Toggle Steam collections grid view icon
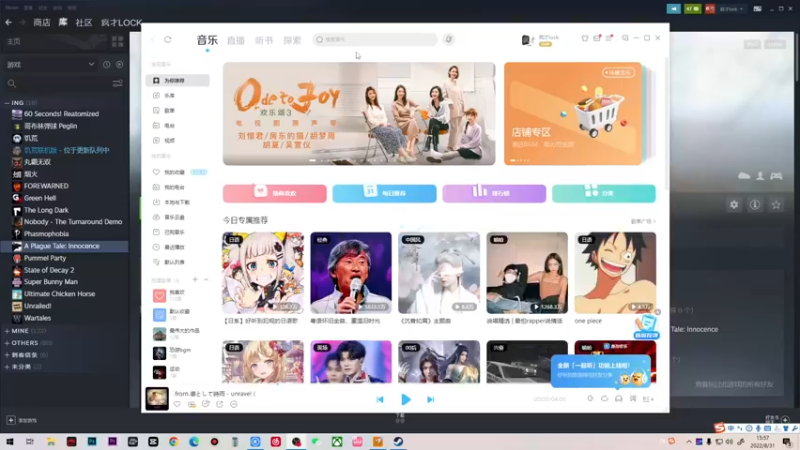This screenshot has height=450, width=800. pyautogui.click(x=117, y=41)
